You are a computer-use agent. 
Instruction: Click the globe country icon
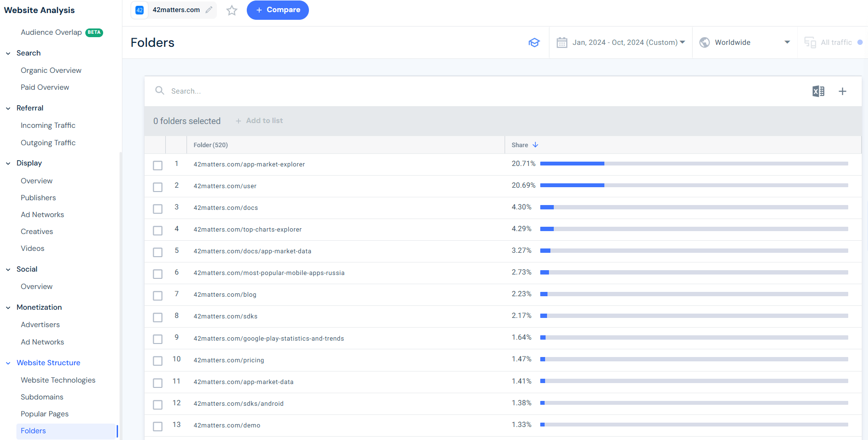[705, 42]
